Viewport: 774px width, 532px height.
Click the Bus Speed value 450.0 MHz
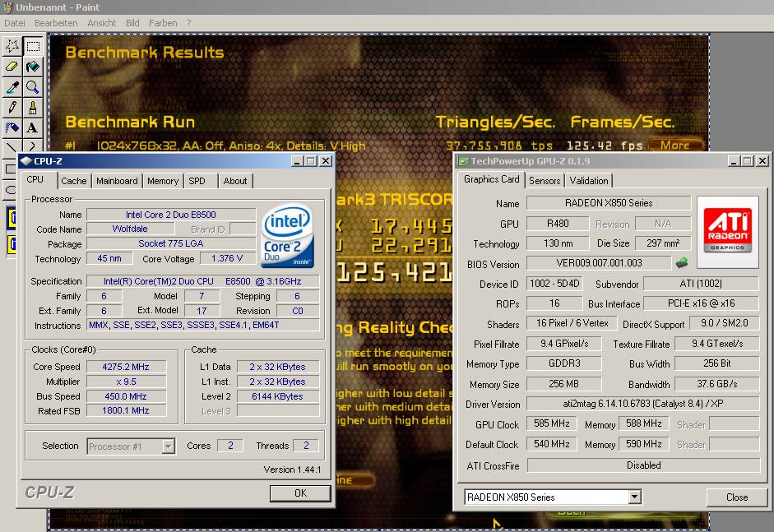[126, 396]
